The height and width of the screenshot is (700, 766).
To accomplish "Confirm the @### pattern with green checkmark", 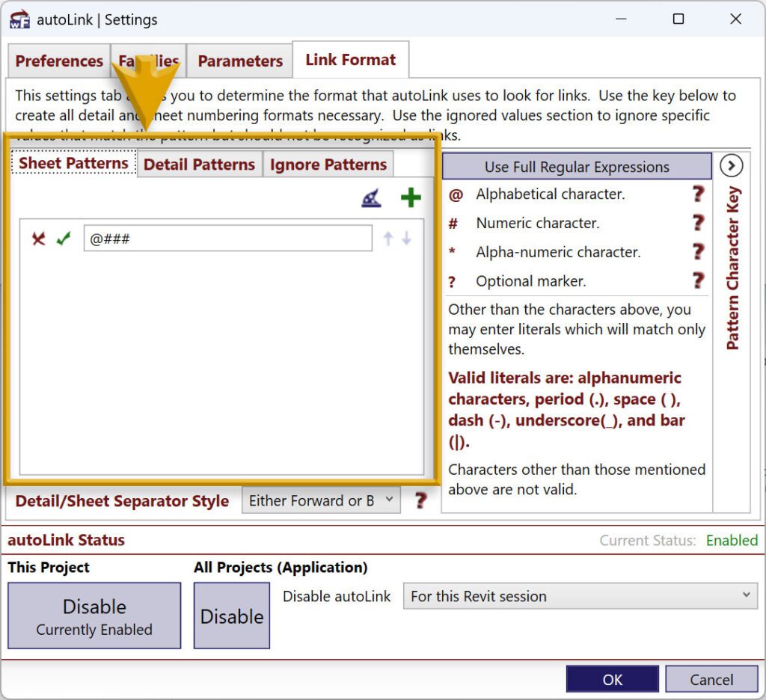I will pyautogui.click(x=64, y=239).
